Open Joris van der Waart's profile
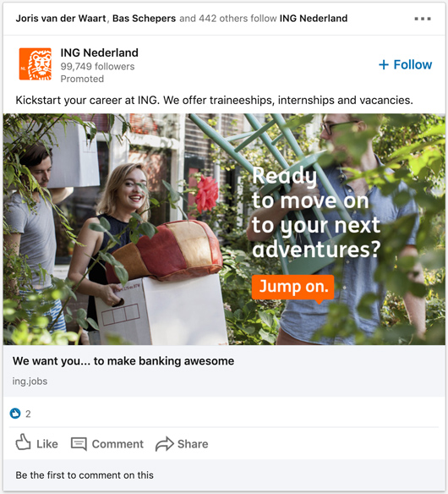The height and width of the screenshot is (494, 448). point(61,19)
